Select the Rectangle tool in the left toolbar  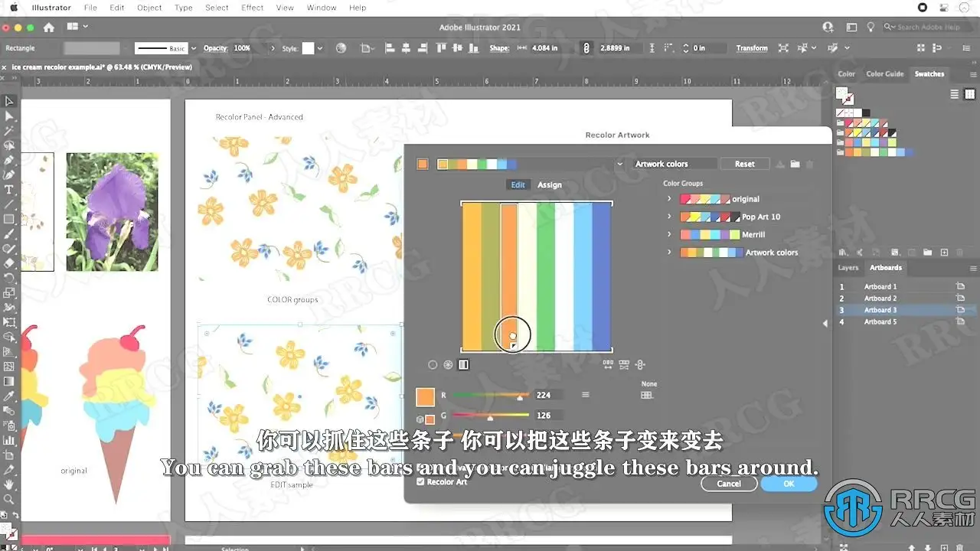[9, 219]
